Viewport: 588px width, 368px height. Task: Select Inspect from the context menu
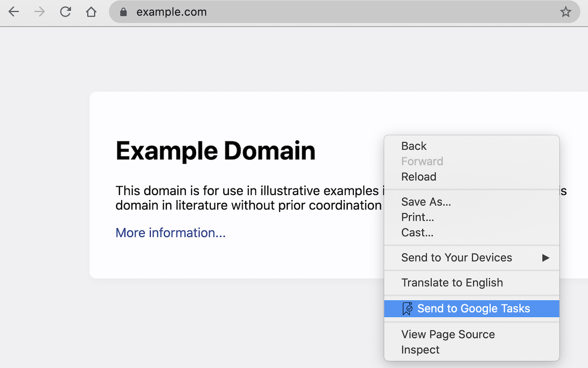[x=420, y=350]
